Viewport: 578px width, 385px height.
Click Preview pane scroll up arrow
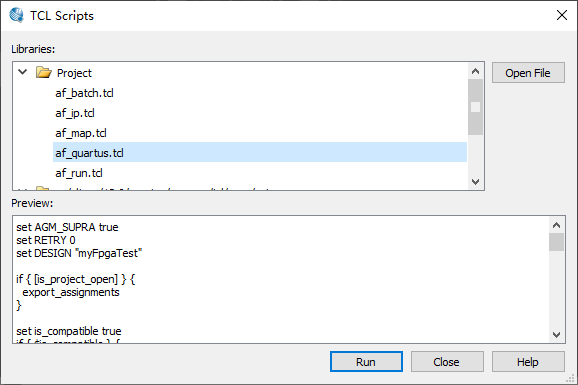click(556, 225)
